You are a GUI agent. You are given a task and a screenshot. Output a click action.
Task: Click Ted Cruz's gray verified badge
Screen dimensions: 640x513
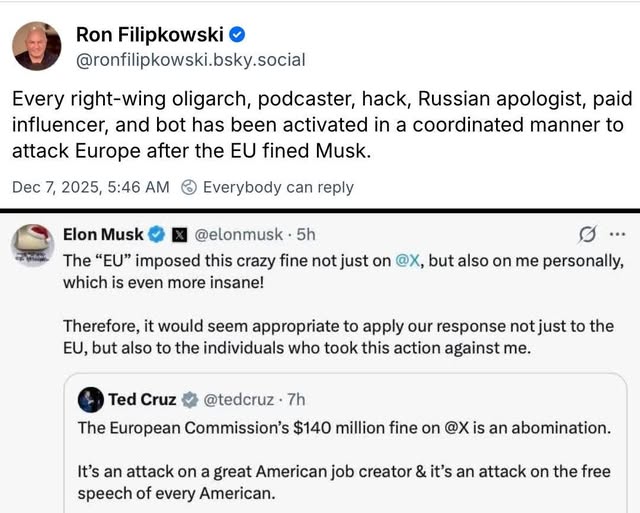coord(187,400)
